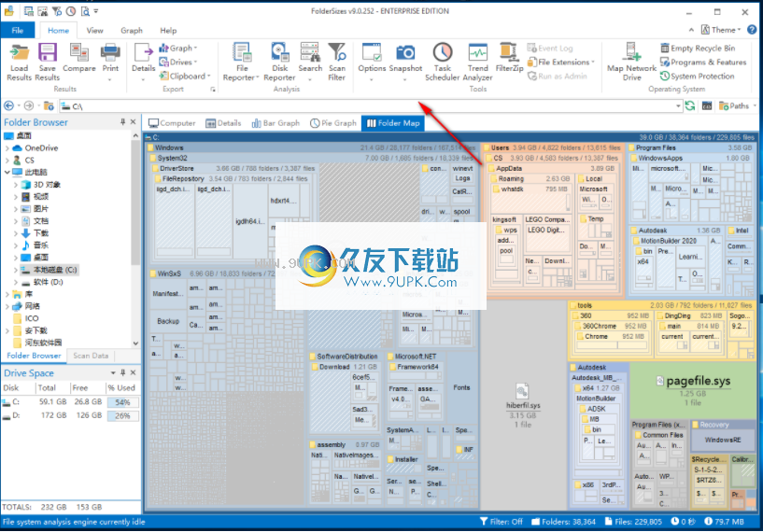Viewport: 763px width, 532px height.
Task: Open the help question mark icon
Action: (752, 30)
